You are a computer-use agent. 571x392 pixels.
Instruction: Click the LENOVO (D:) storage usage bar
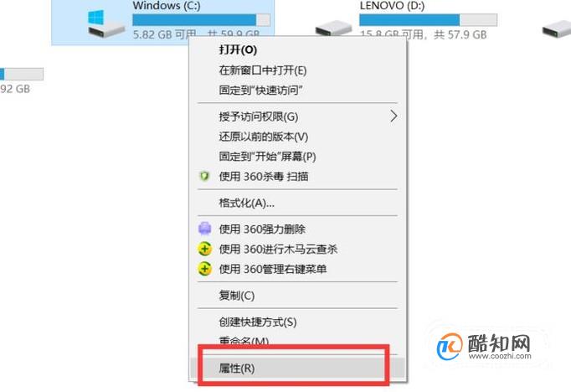tap(428, 19)
